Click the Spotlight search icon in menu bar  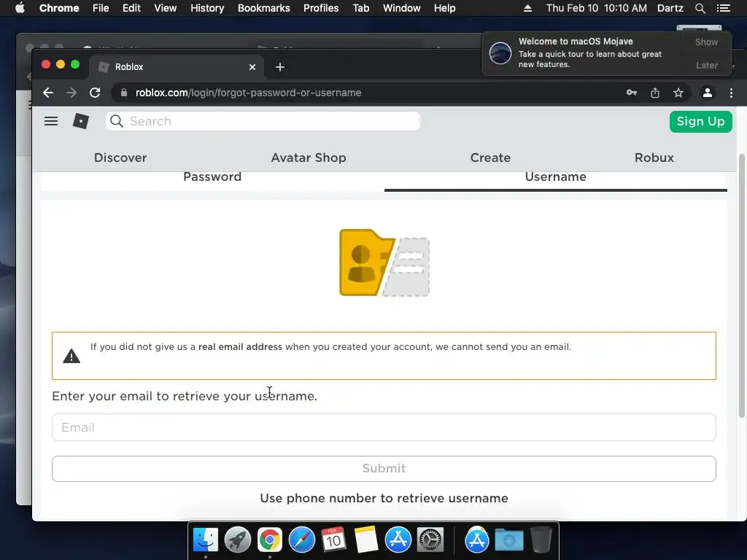pyautogui.click(x=700, y=8)
